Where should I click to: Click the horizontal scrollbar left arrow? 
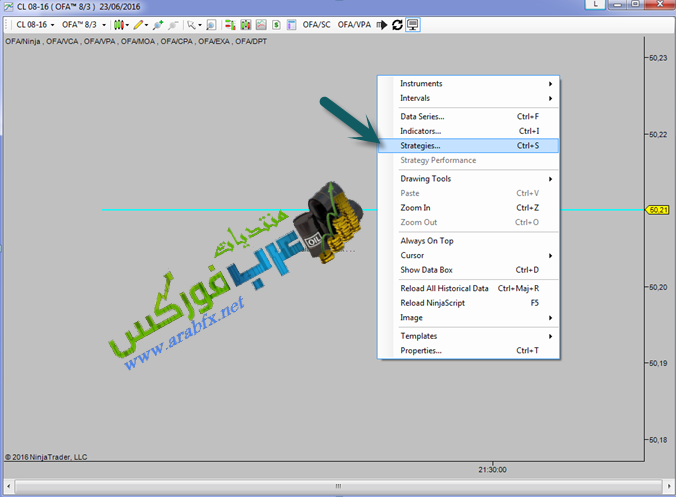[8, 486]
